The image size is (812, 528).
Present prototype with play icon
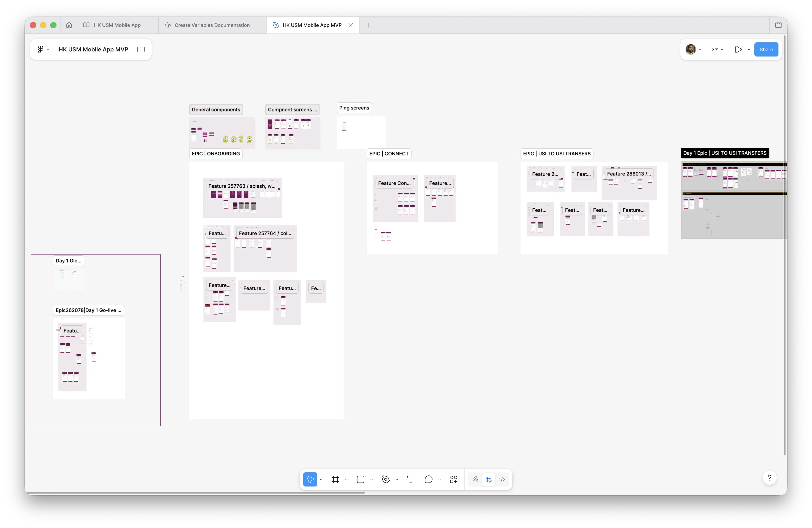(738, 49)
